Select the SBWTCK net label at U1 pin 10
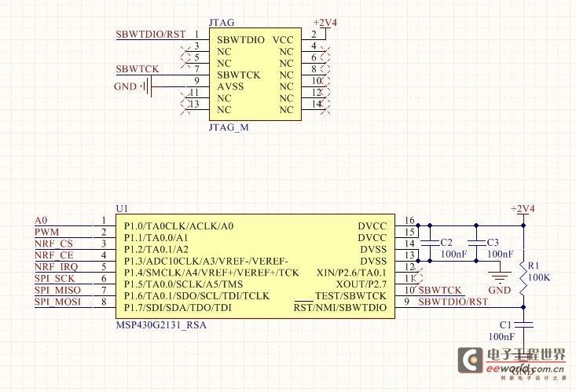This screenshot has height=392, width=576. coord(440,290)
